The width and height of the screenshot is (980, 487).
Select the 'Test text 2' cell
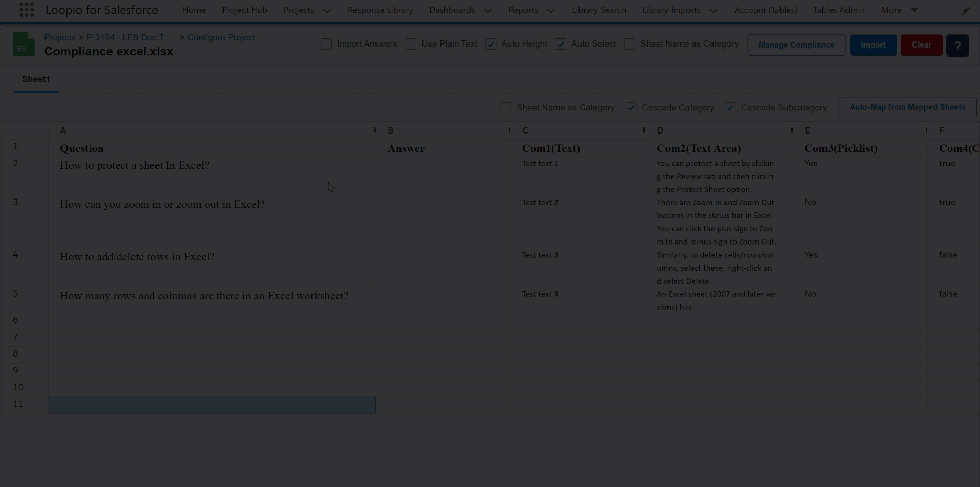(x=578, y=222)
